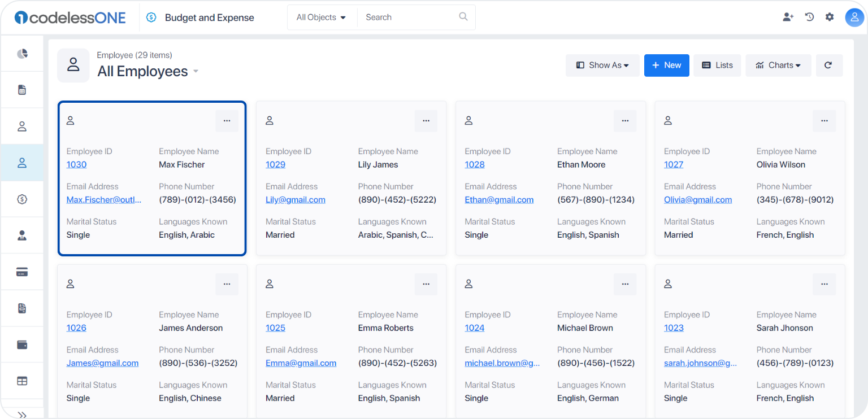The width and height of the screenshot is (868, 419).
Task: Open Employee ID 1029 link
Action: (275, 165)
